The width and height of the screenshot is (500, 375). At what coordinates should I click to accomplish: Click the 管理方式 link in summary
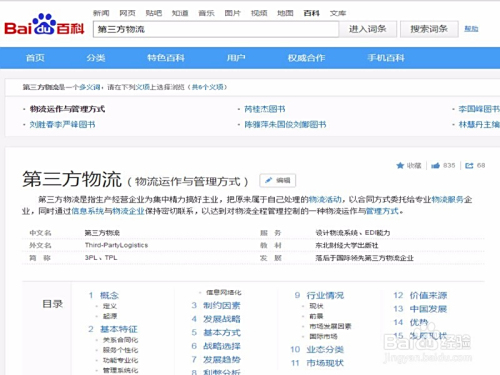click(382, 211)
